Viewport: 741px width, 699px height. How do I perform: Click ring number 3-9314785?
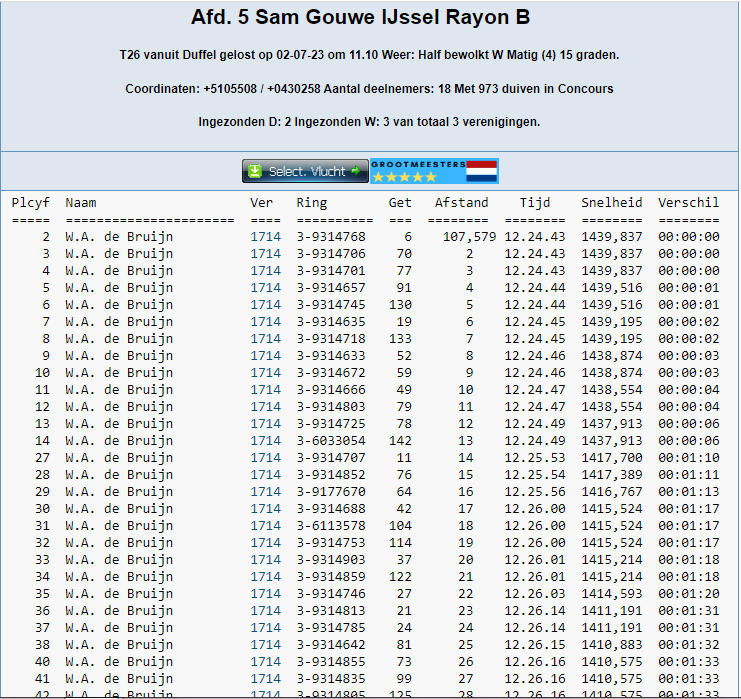pyautogui.click(x=331, y=628)
